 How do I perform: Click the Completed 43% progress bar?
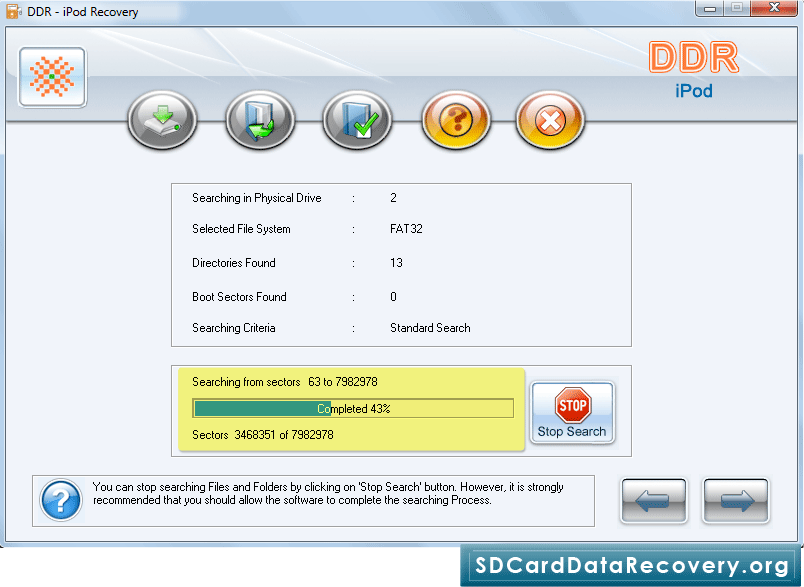(353, 409)
